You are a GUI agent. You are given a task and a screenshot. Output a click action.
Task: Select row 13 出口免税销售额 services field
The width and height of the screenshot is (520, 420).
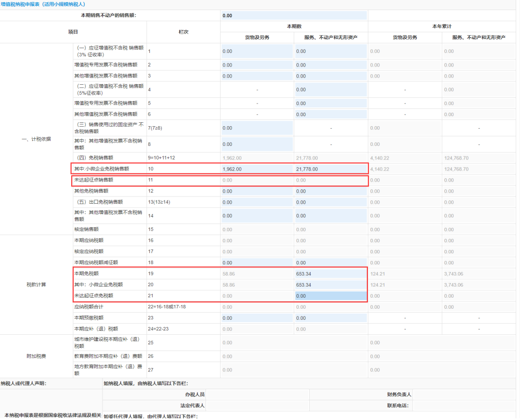point(331,202)
